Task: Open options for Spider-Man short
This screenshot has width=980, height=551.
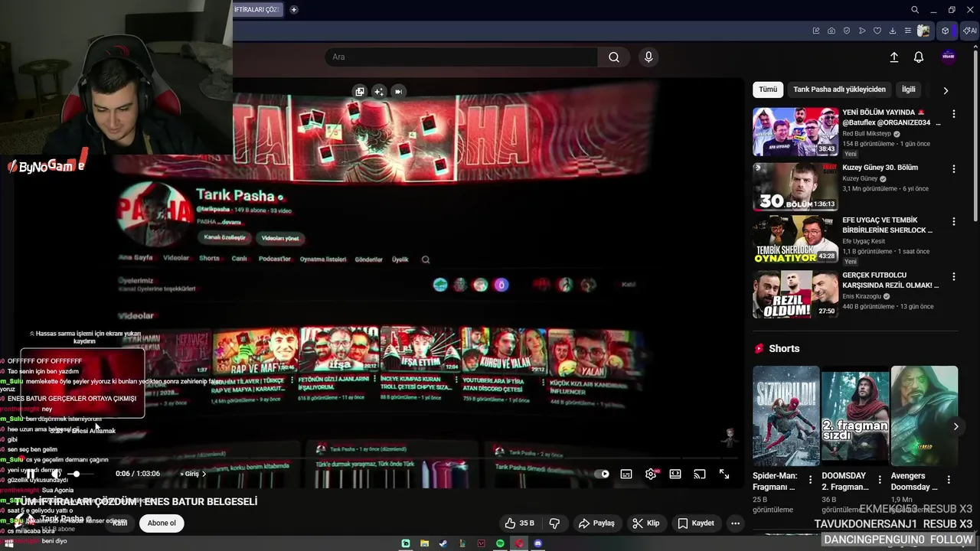Action: click(x=810, y=480)
